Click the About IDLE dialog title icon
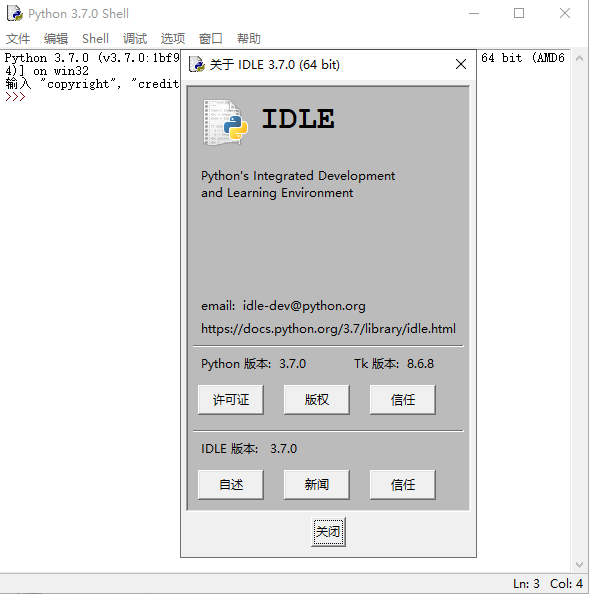The height and width of the screenshot is (594, 594). pyautogui.click(x=197, y=64)
